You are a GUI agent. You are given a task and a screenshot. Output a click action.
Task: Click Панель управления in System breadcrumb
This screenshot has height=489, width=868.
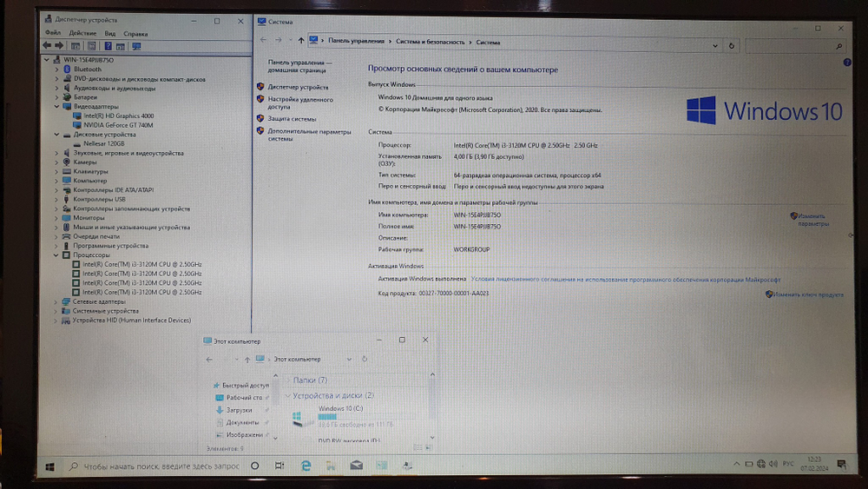[356, 41]
